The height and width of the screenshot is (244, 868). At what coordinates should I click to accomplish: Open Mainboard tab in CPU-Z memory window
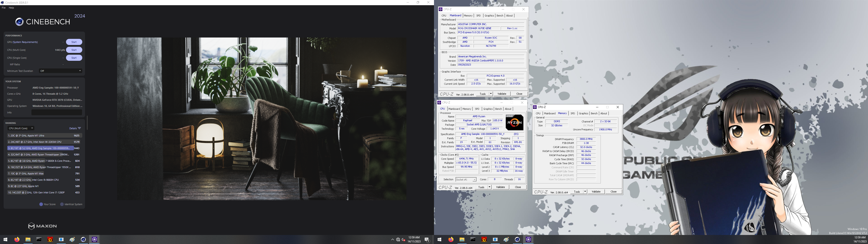[550, 114]
